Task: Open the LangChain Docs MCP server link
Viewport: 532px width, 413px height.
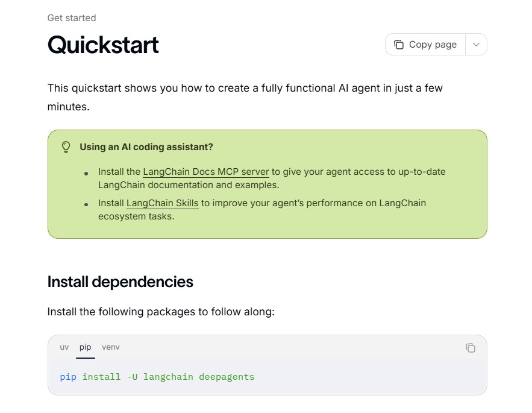Action: click(x=206, y=172)
